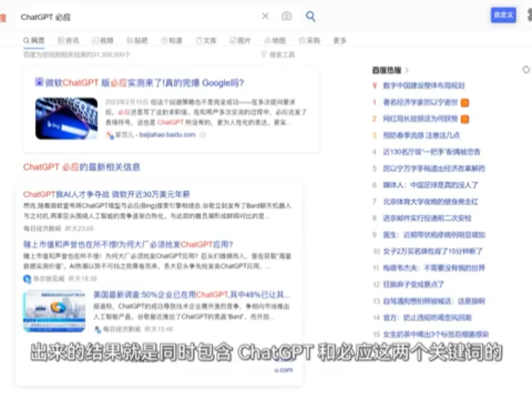
Task: Open hot search 6 about 中国足球
Action: click(x=431, y=185)
